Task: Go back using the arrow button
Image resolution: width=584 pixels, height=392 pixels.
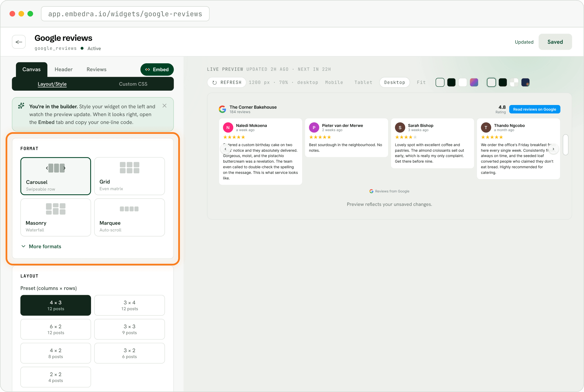Action: point(19,42)
